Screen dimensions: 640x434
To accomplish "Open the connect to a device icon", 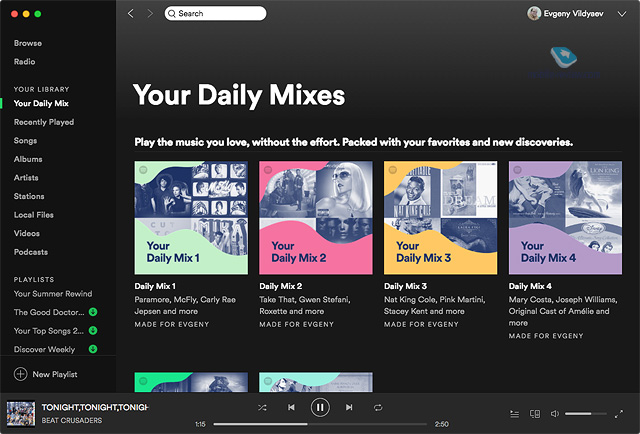I will coord(535,414).
